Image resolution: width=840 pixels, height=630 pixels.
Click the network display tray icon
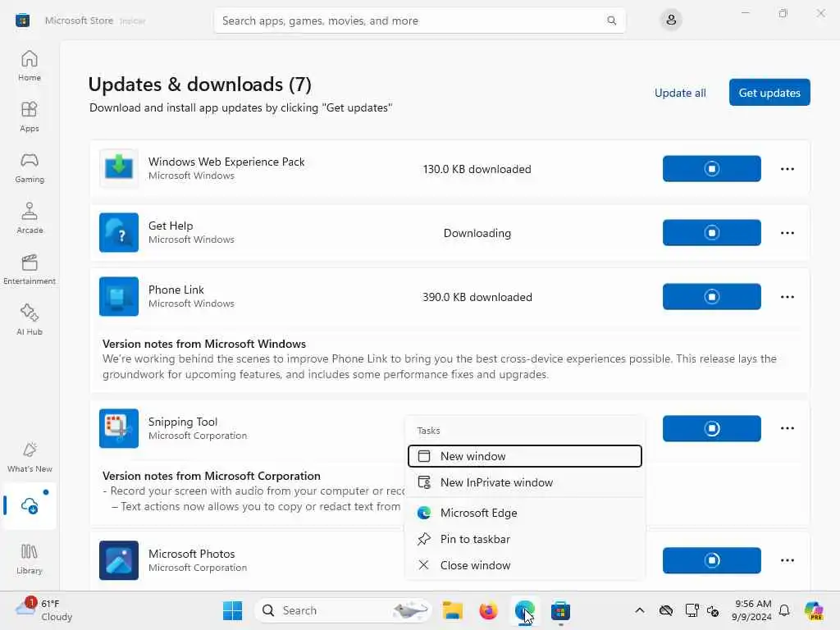click(692, 610)
